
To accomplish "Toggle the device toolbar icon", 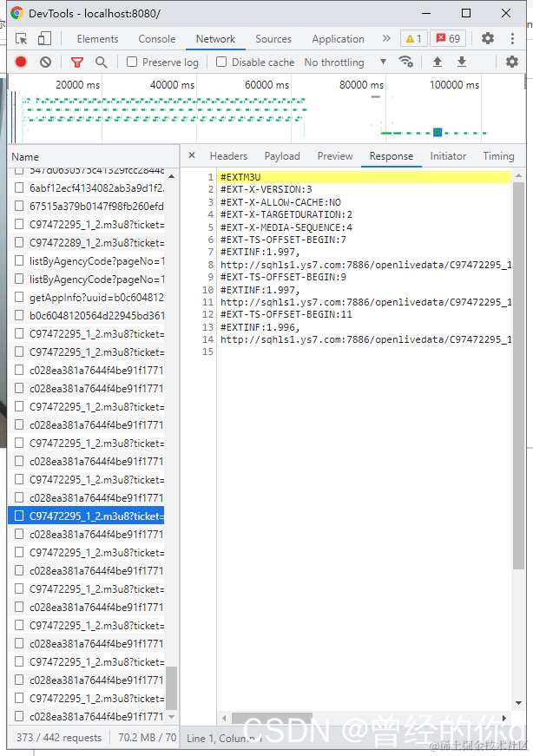I will point(44,38).
